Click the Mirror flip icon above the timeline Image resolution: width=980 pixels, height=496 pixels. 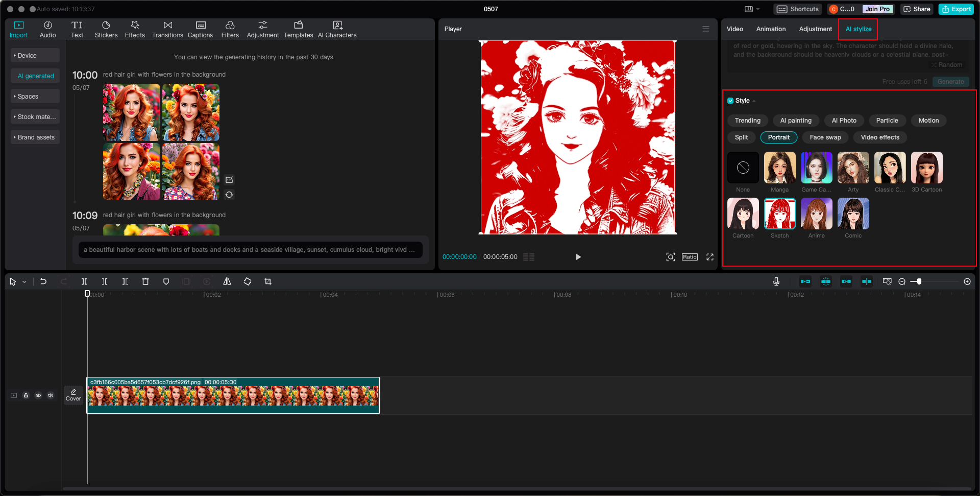[227, 281]
